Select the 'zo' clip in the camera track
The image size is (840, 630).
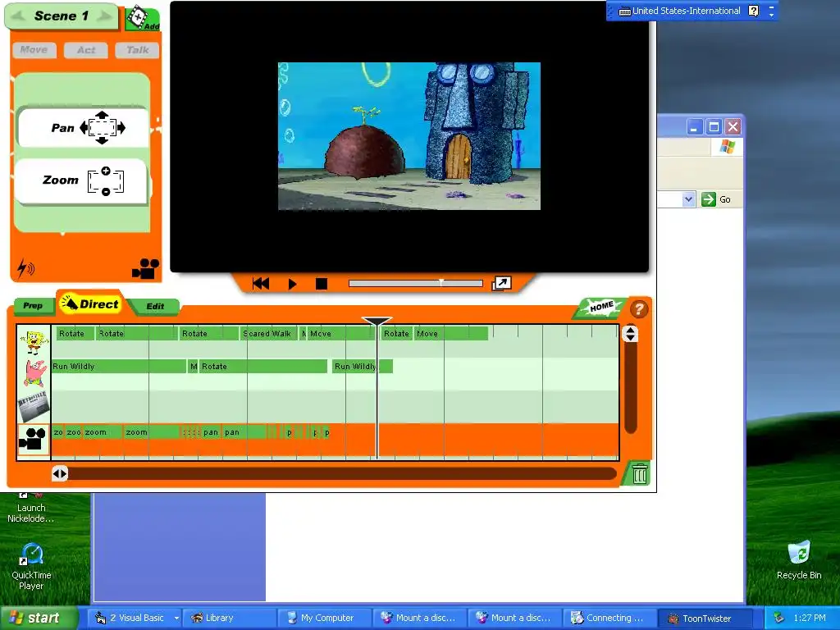58,432
